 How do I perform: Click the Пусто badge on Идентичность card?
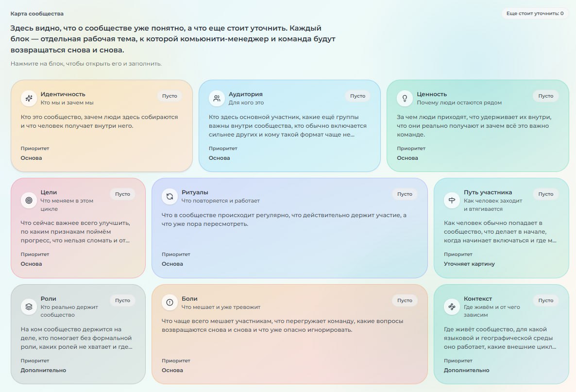[x=169, y=96]
